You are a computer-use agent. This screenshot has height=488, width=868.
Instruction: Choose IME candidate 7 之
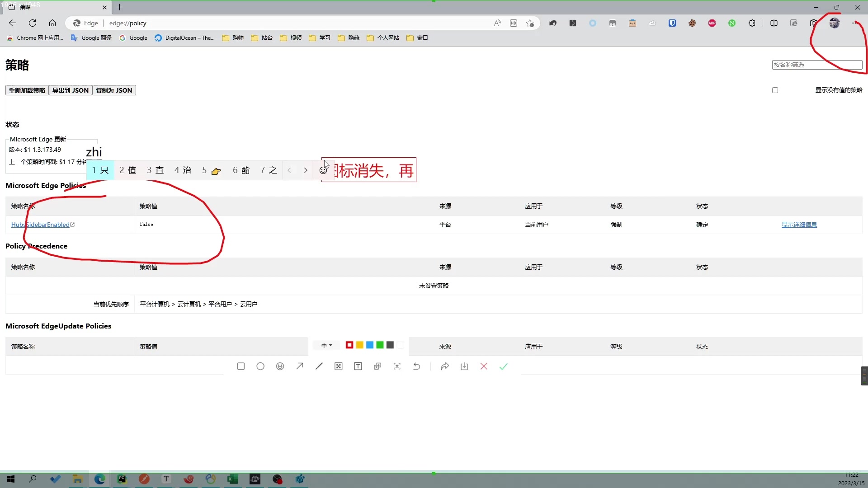[269, 170]
